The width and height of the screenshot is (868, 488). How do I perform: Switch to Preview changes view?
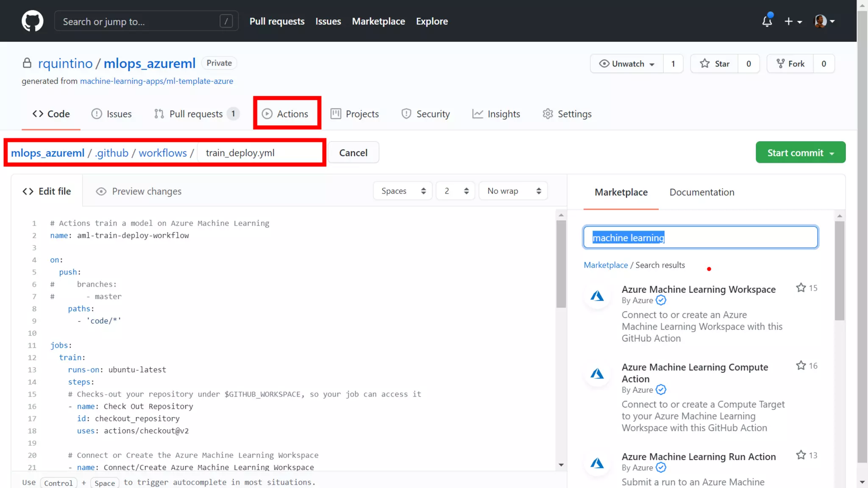click(139, 191)
